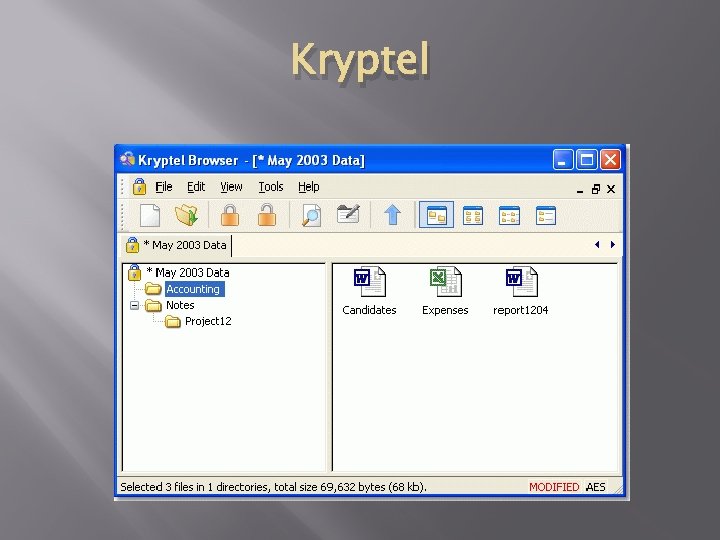Click the New container blank page icon
The width and height of the screenshot is (720, 540).
pyautogui.click(x=150, y=215)
